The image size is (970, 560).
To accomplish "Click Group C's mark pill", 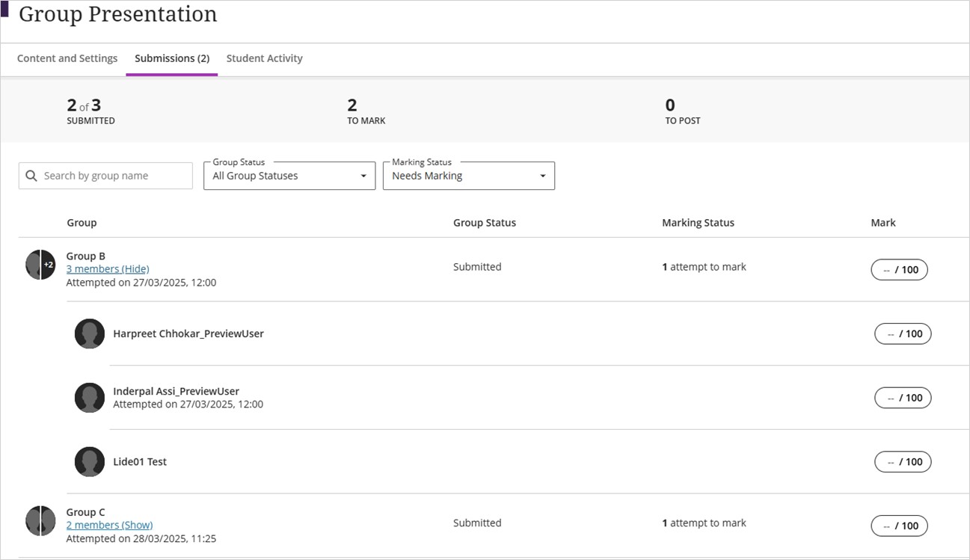I will [899, 526].
